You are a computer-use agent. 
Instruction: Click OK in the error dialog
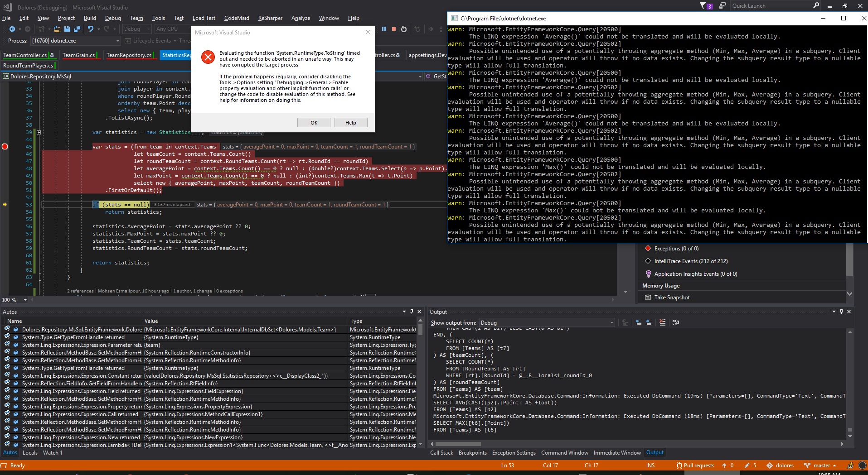(314, 123)
